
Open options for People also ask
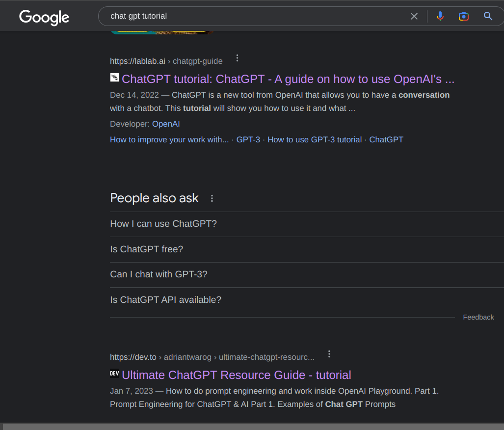[212, 198]
